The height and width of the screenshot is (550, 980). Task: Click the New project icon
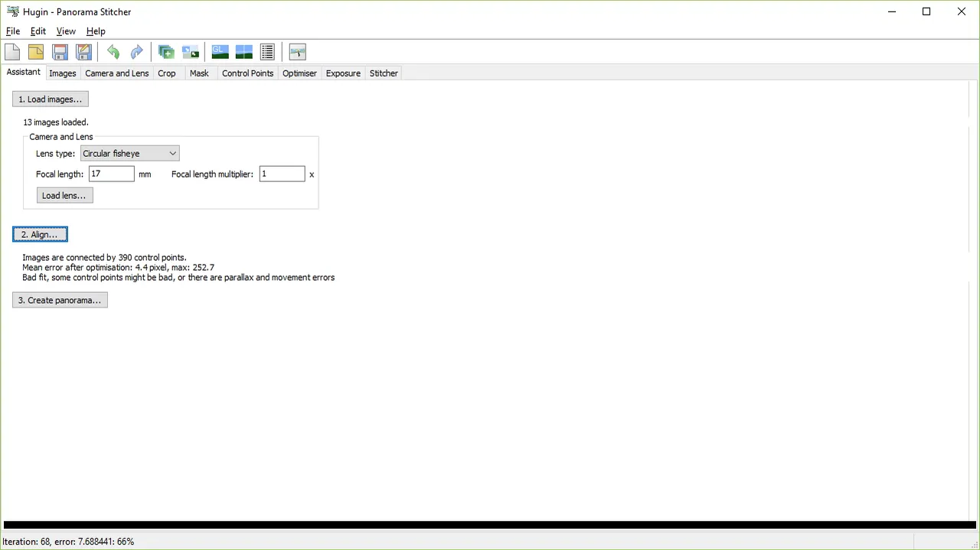[12, 52]
